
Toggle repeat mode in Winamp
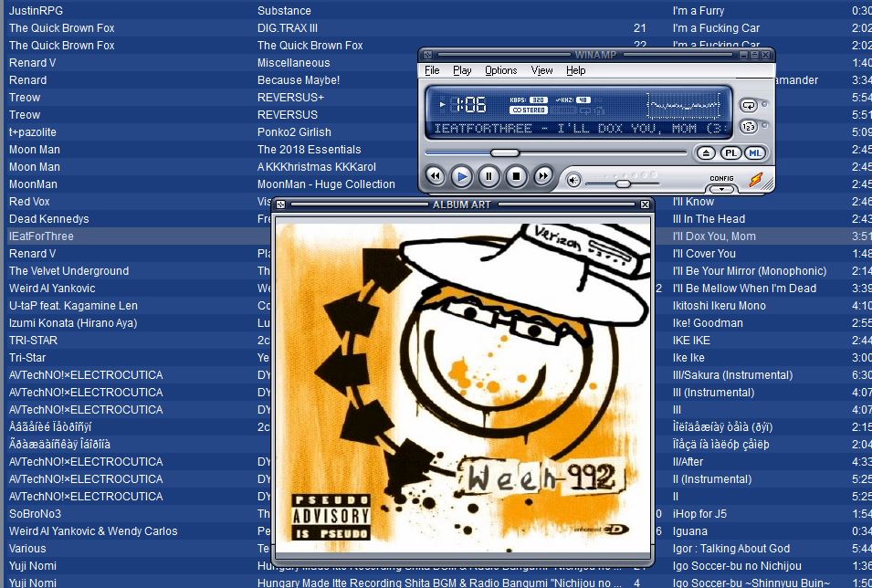pyautogui.click(x=749, y=105)
